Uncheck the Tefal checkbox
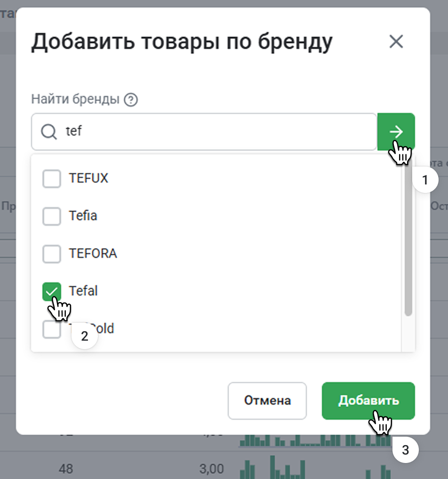Image resolution: width=448 pixels, height=479 pixels. 52,291
